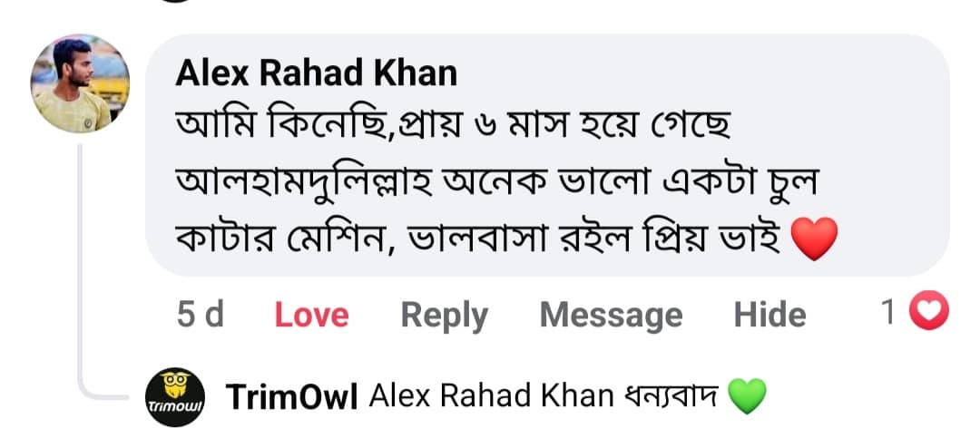Click the 5 d timestamp
Image resolution: width=980 pixels, height=448 pixels.
(200, 315)
